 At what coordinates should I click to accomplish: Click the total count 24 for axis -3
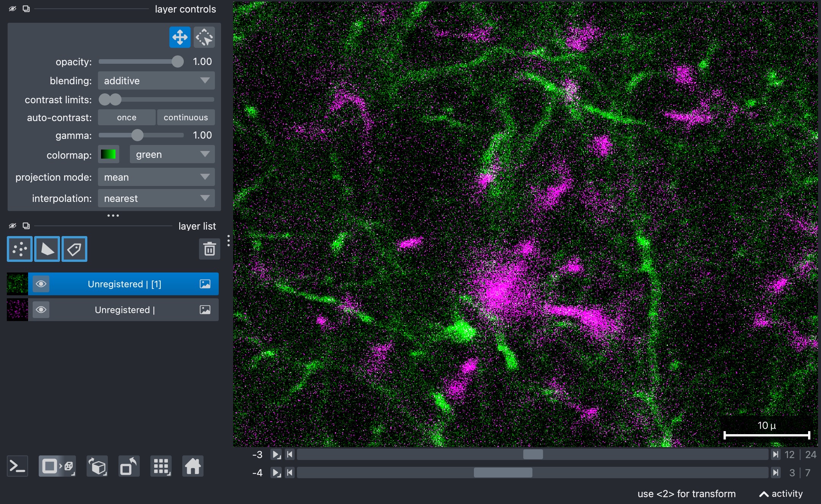point(811,455)
